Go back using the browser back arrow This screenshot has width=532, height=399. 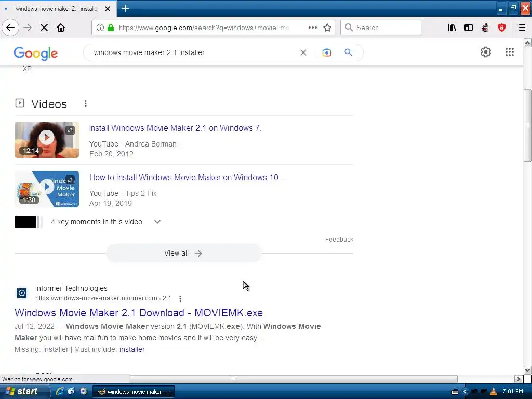(10, 28)
